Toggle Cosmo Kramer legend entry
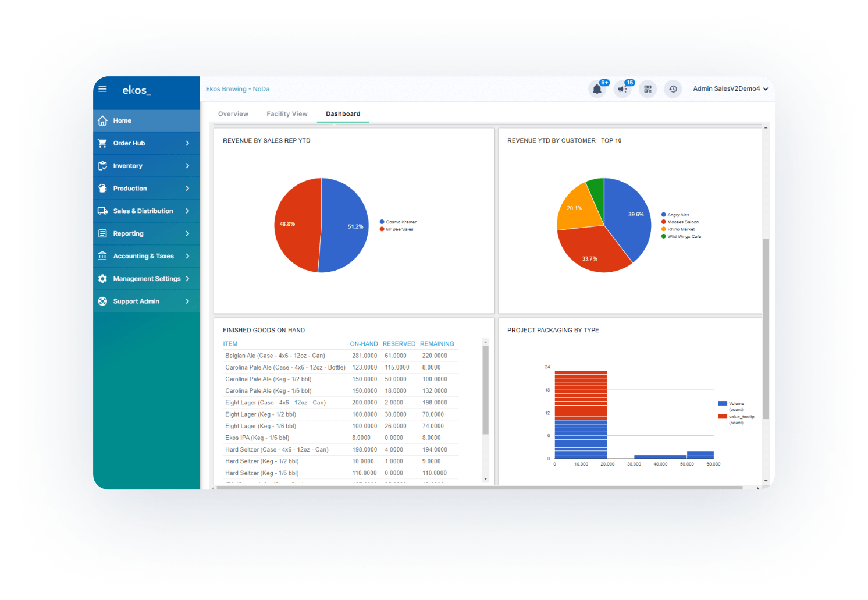Image resolution: width=868 pixels, height=600 pixels. pyautogui.click(x=398, y=222)
